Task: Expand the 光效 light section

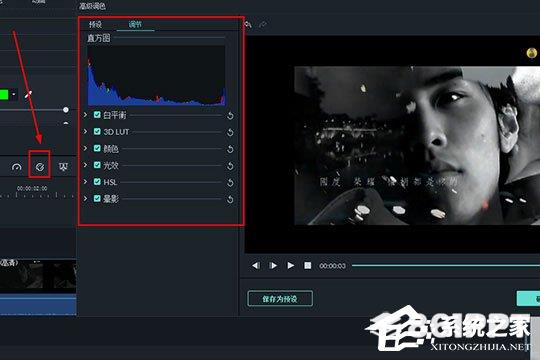Action: 85,165
